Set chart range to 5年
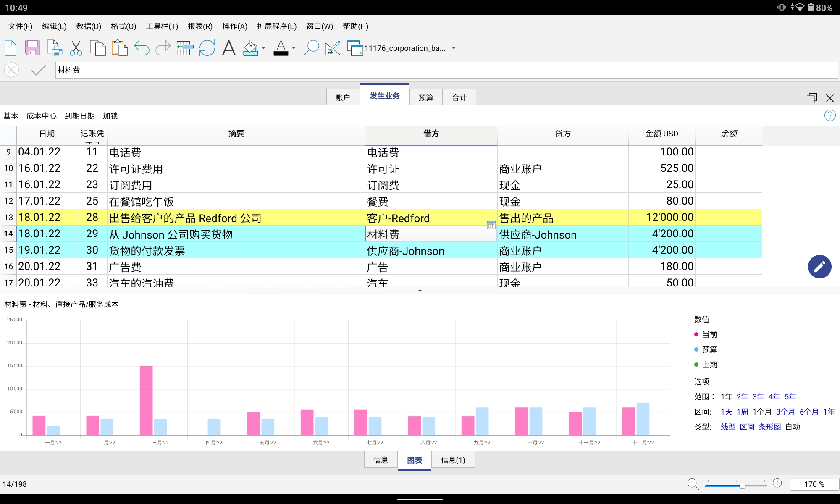840x504 pixels. tap(790, 396)
